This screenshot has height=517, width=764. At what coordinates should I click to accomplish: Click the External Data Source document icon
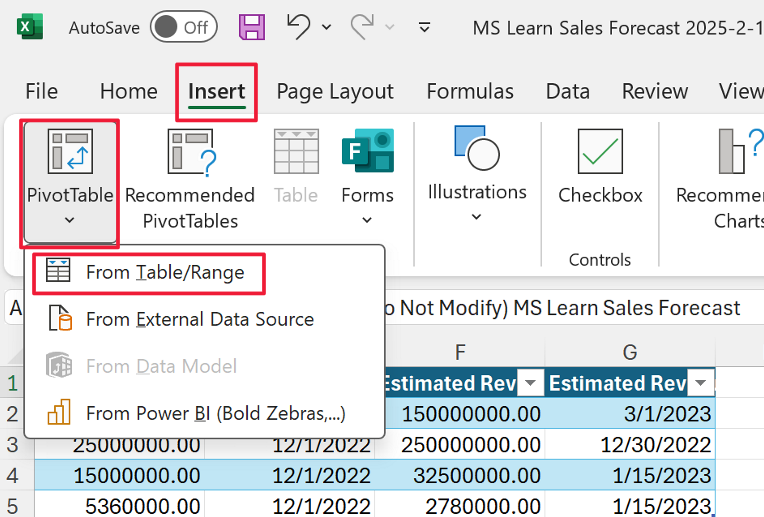(60, 318)
